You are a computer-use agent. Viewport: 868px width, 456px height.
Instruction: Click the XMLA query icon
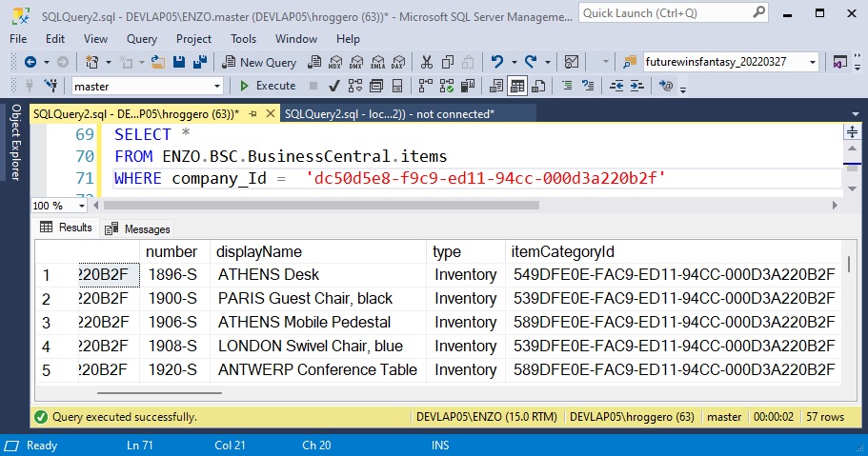click(377, 62)
